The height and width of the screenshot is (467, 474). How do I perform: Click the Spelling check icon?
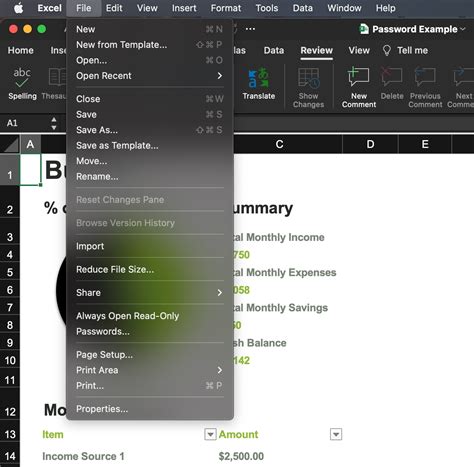[22, 78]
